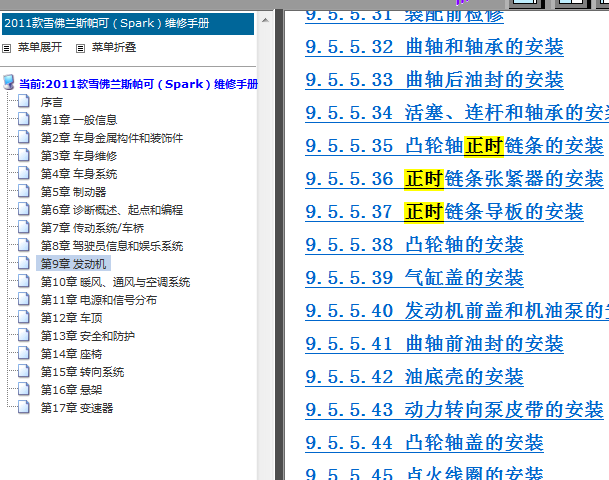
Task: Open link 9.5.5.39 气缸盖的安装
Action: [x=414, y=278]
